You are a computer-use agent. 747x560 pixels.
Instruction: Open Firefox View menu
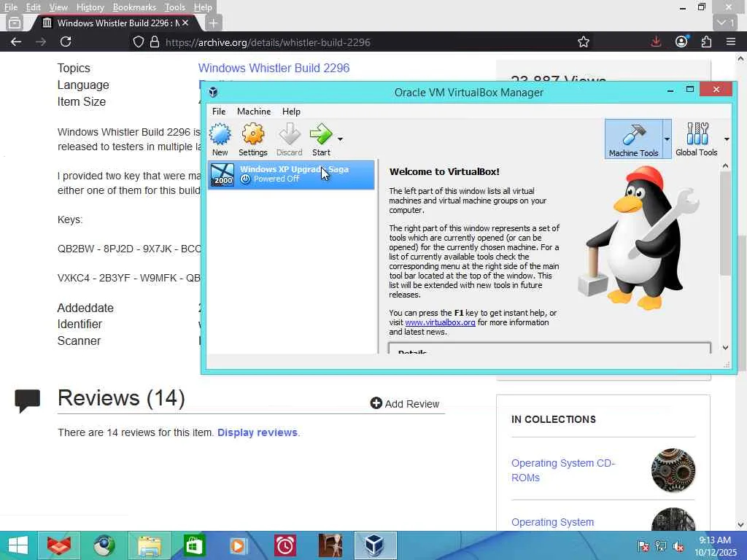coord(58,7)
